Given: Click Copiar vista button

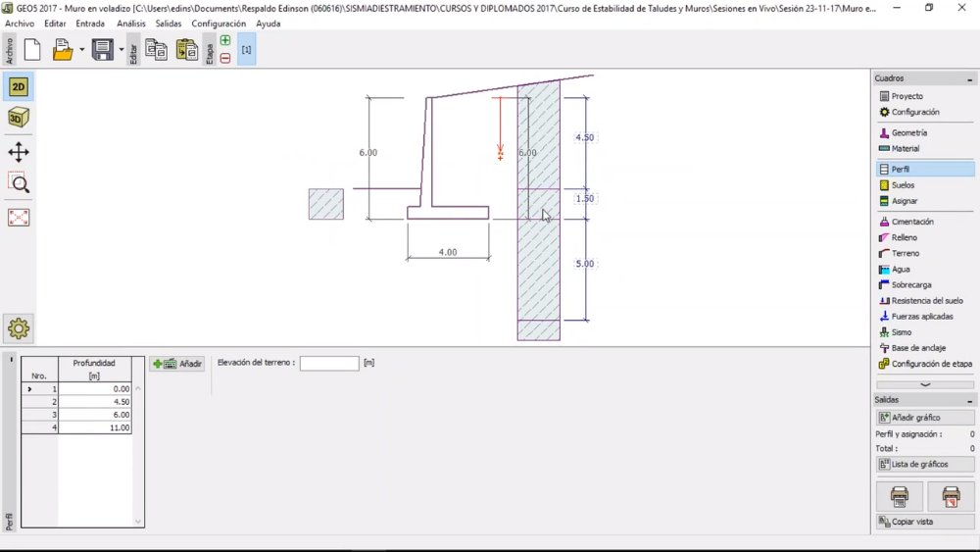Looking at the screenshot, I should coord(925,522).
